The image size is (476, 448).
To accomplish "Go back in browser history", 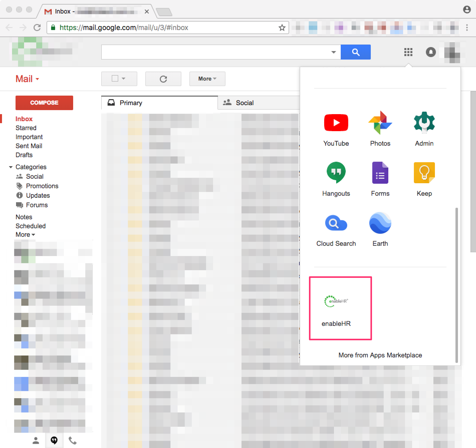I will point(9,28).
